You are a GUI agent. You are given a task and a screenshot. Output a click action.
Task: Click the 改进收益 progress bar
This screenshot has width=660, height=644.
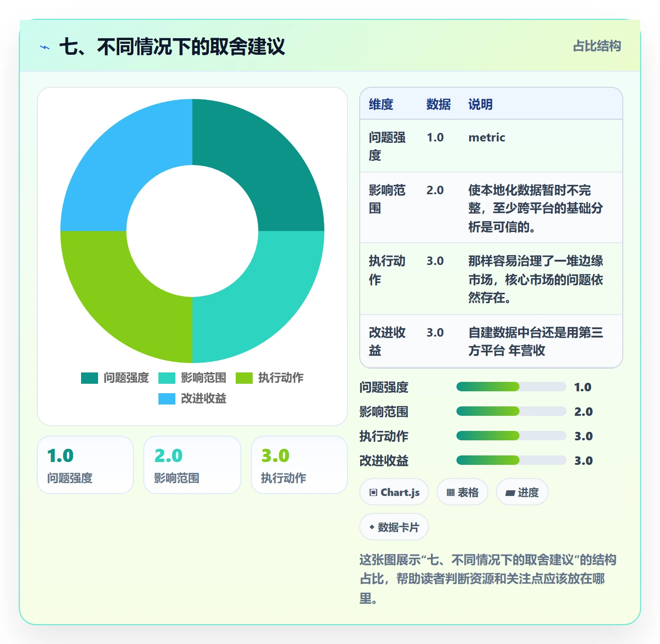coord(511,460)
